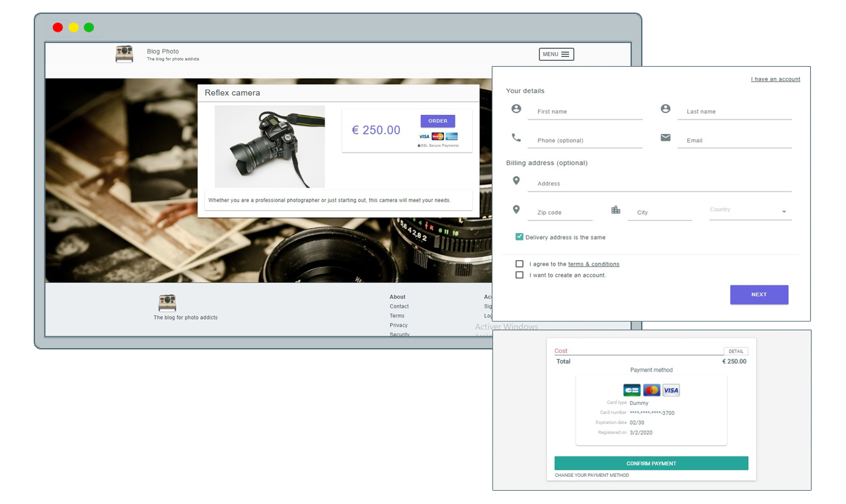Screen dimensions: 846x504
Task: Click the reflex camera product image
Action: (x=270, y=147)
